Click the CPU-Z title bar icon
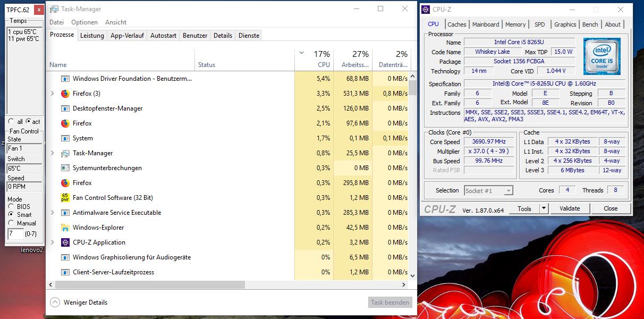Image resolution: width=644 pixels, height=319 pixels. (x=426, y=10)
